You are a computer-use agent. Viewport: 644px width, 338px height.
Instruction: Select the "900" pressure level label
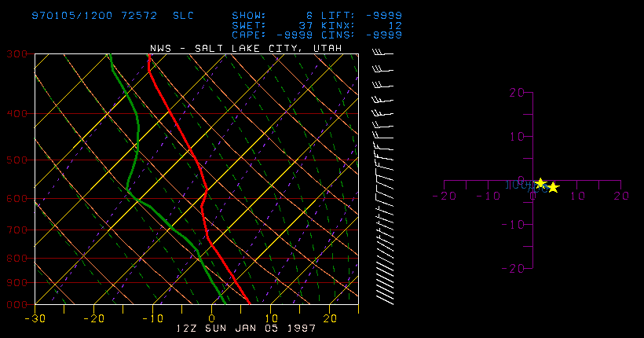[x=16, y=282]
